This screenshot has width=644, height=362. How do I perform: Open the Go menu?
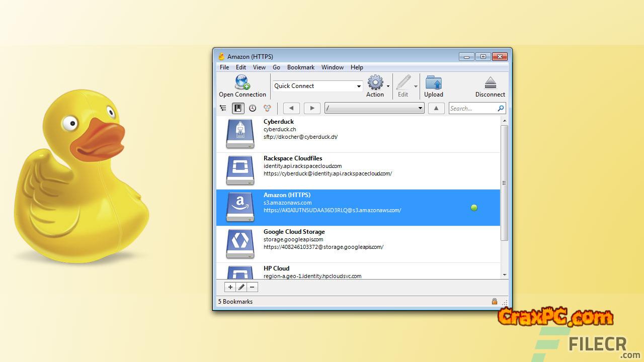(x=276, y=67)
